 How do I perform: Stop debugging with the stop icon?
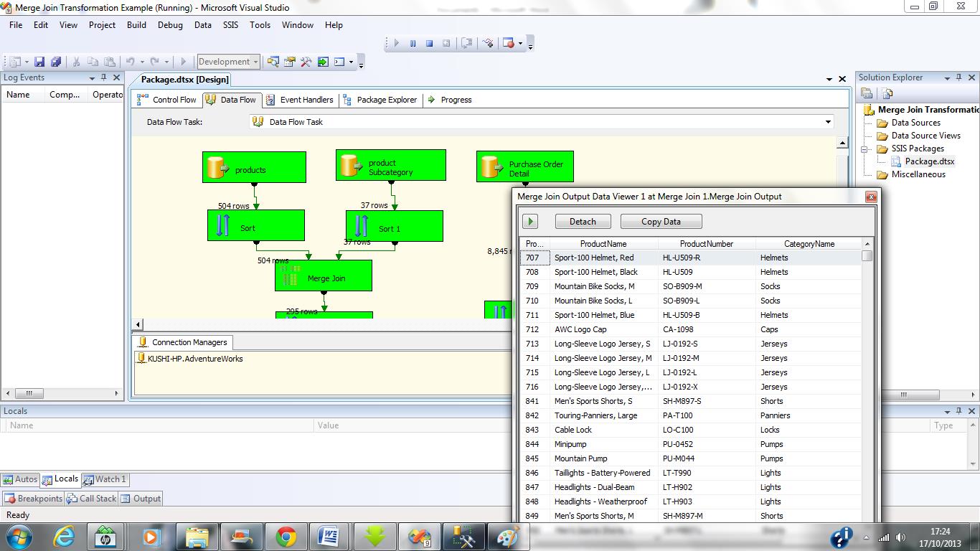[429, 44]
